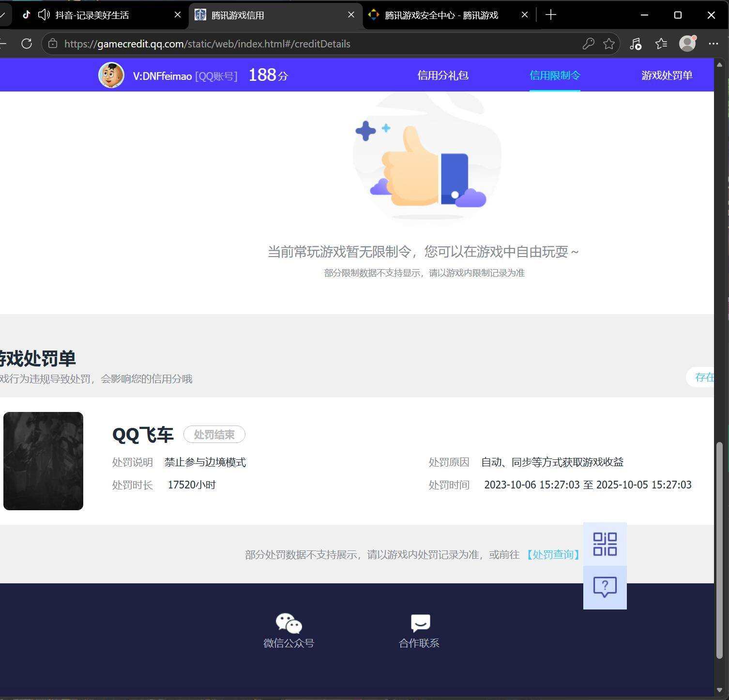Click the 处罚说明 label
This screenshot has height=700, width=729.
pyautogui.click(x=133, y=462)
